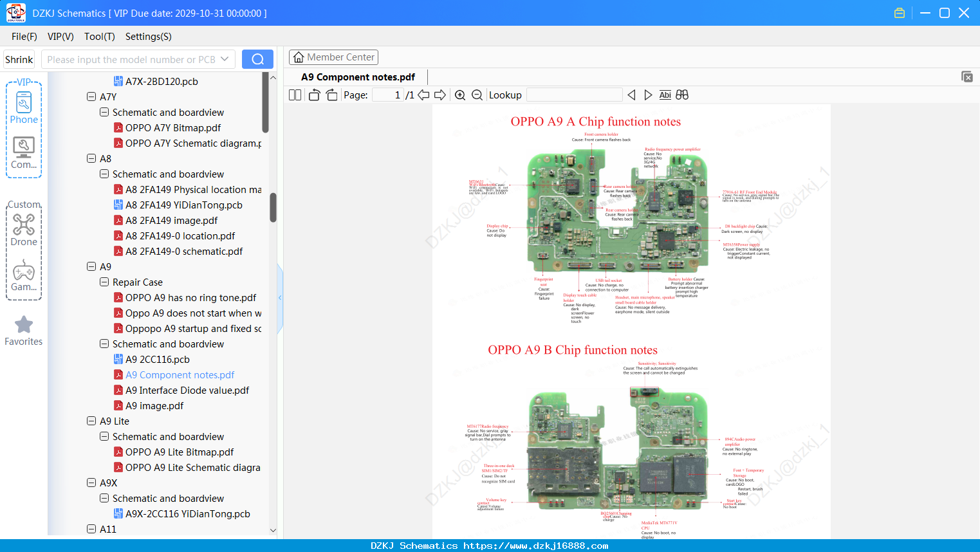
Task: Click the blue search button
Action: coord(257,59)
